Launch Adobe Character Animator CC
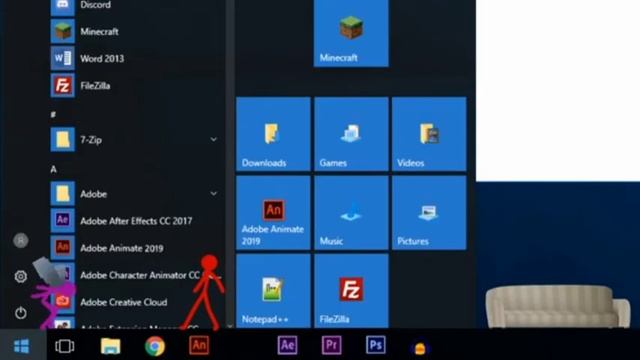The height and width of the screenshot is (360, 640). tap(137, 275)
